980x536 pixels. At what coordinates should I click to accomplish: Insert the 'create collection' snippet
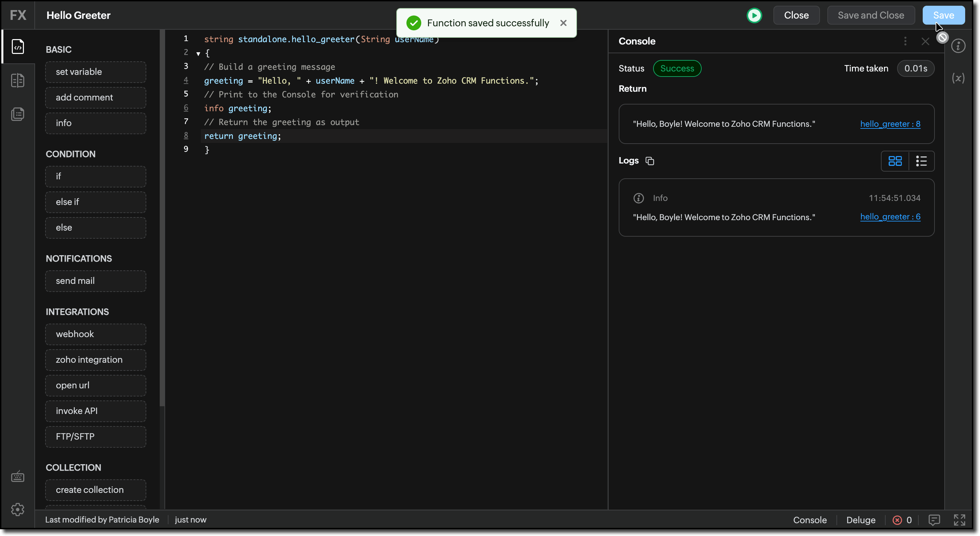coord(95,490)
